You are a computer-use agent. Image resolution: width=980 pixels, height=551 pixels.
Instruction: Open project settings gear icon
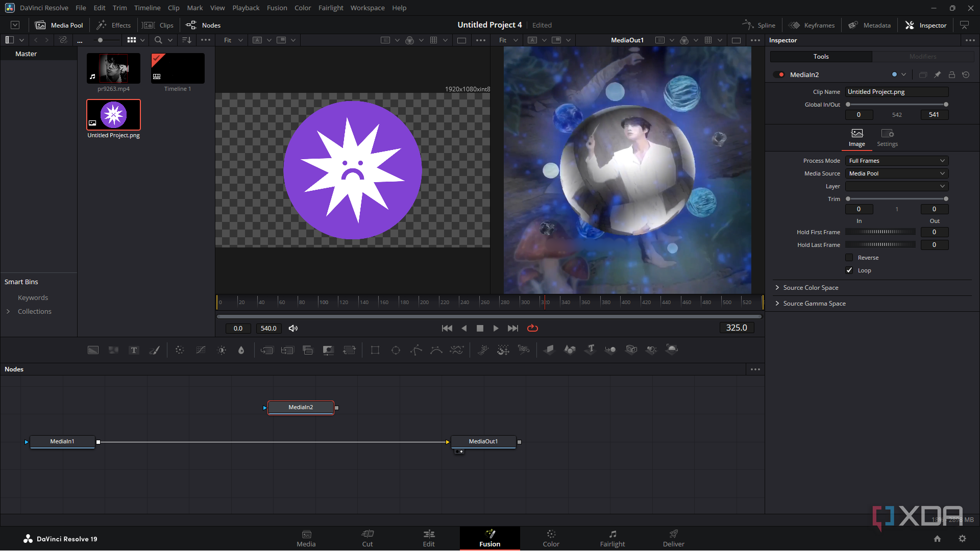coord(962,539)
